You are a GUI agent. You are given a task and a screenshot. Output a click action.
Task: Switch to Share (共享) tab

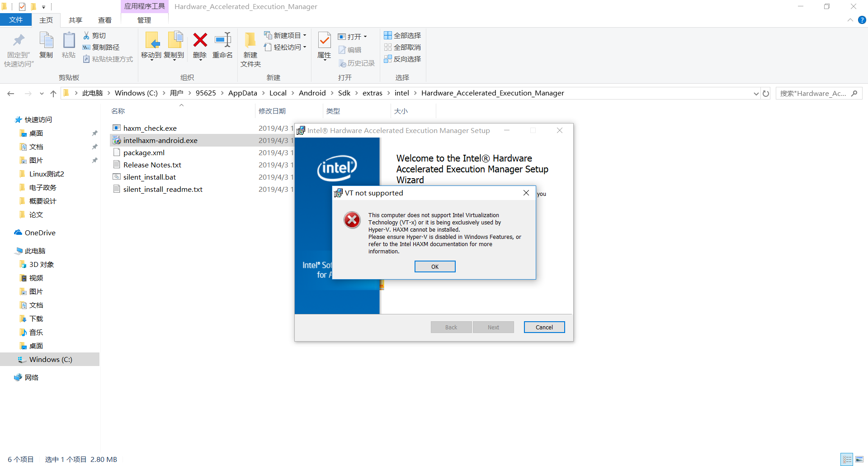[75, 20]
